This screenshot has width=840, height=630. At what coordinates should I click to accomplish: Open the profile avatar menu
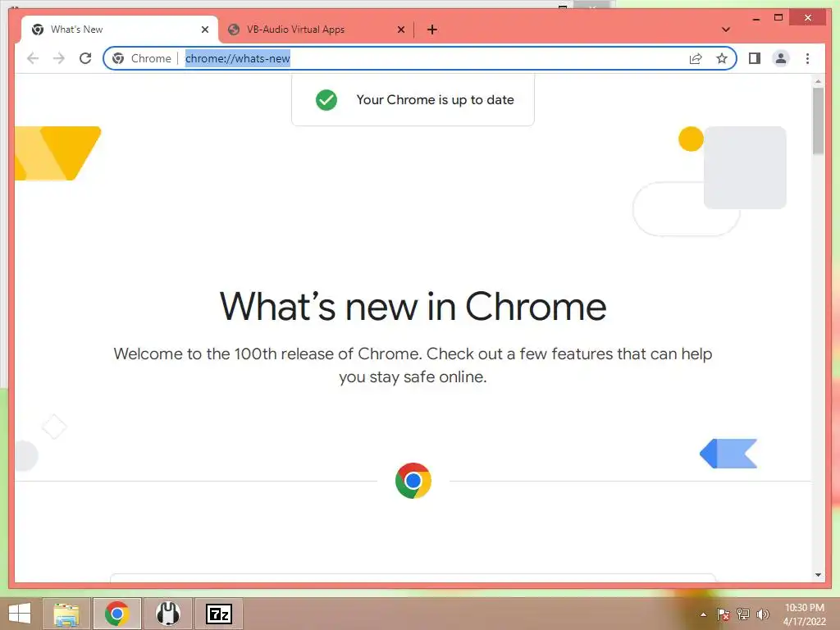781,58
